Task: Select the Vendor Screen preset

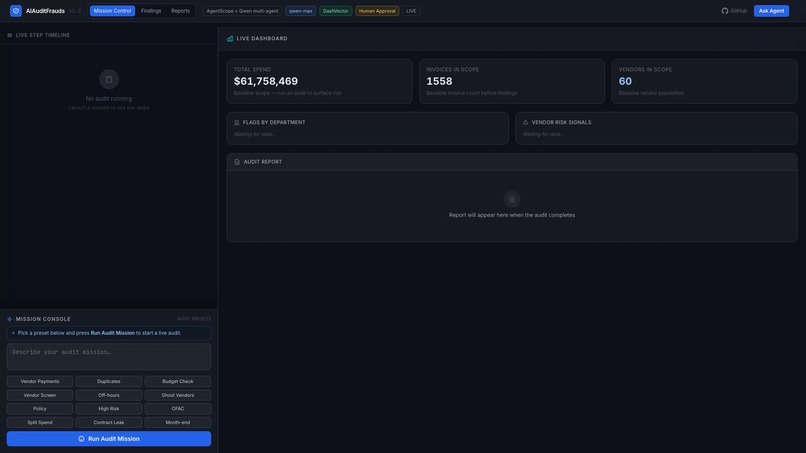Action: [x=40, y=395]
